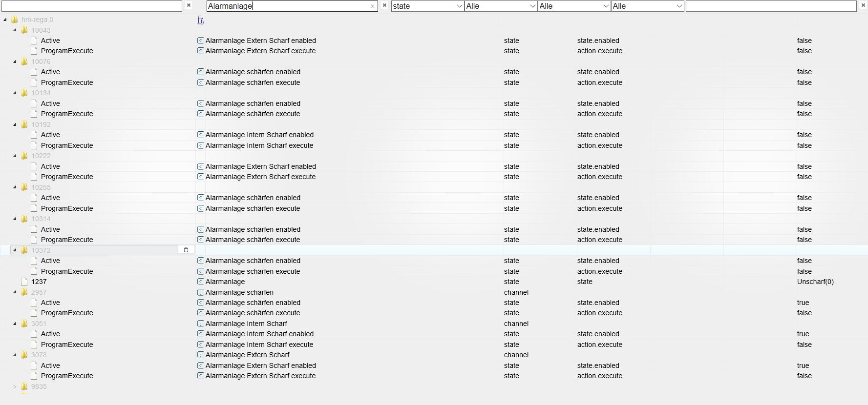Click the state icon beside the Alarmanlage 1237 entry
This screenshot has width=868, height=405.
coord(200,282)
